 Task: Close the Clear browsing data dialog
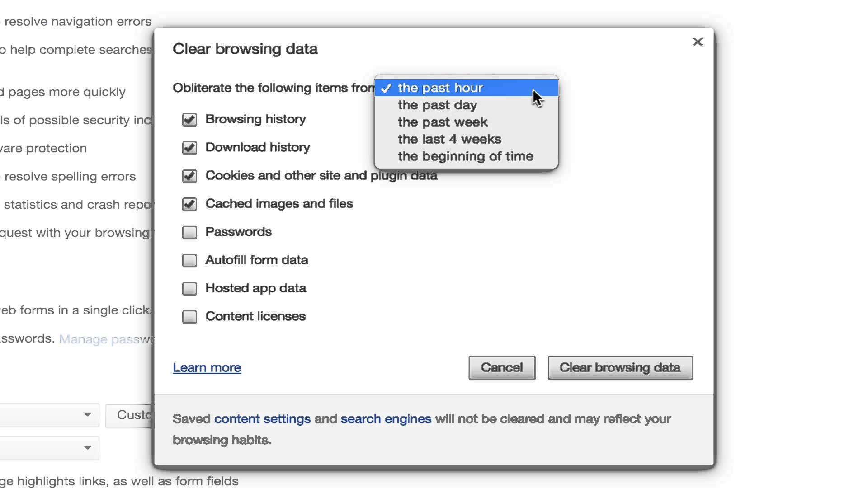coord(698,42)
